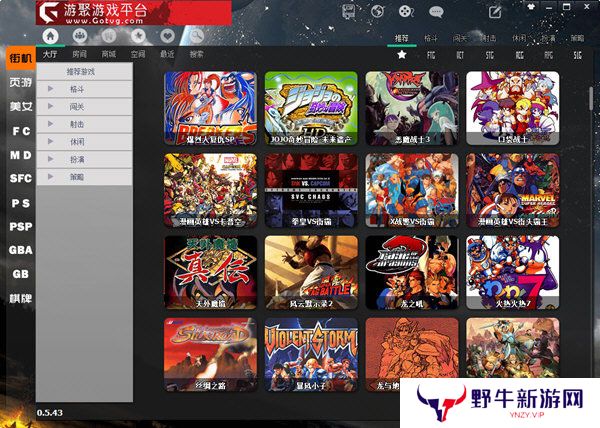The image size is (600, 428).
Task: Select GB platform in sidebar
Action: point(21,274)
